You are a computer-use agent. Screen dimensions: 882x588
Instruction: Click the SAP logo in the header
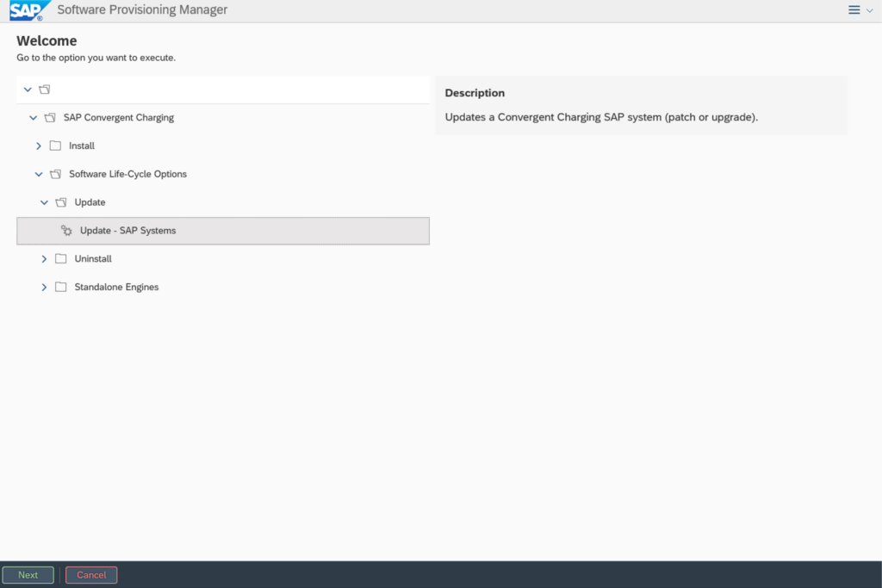pyautogui.click(x=29, y=10)
